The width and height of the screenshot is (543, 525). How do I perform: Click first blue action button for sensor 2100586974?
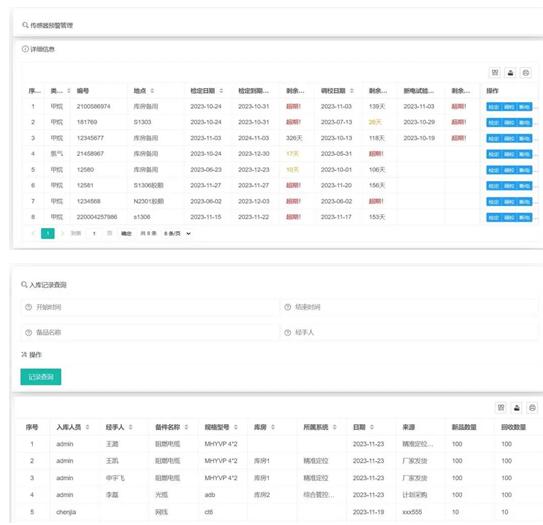[493, 107]
